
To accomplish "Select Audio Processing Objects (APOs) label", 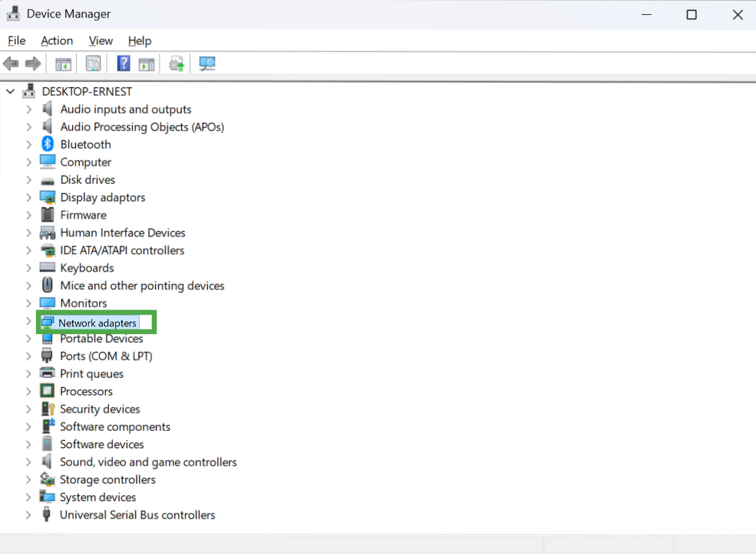I will (142, 127).
